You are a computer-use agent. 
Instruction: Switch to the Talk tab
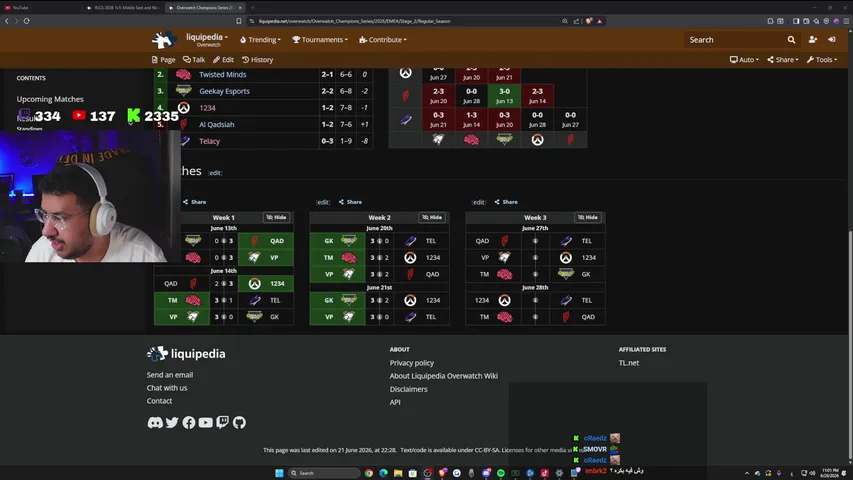194,60
